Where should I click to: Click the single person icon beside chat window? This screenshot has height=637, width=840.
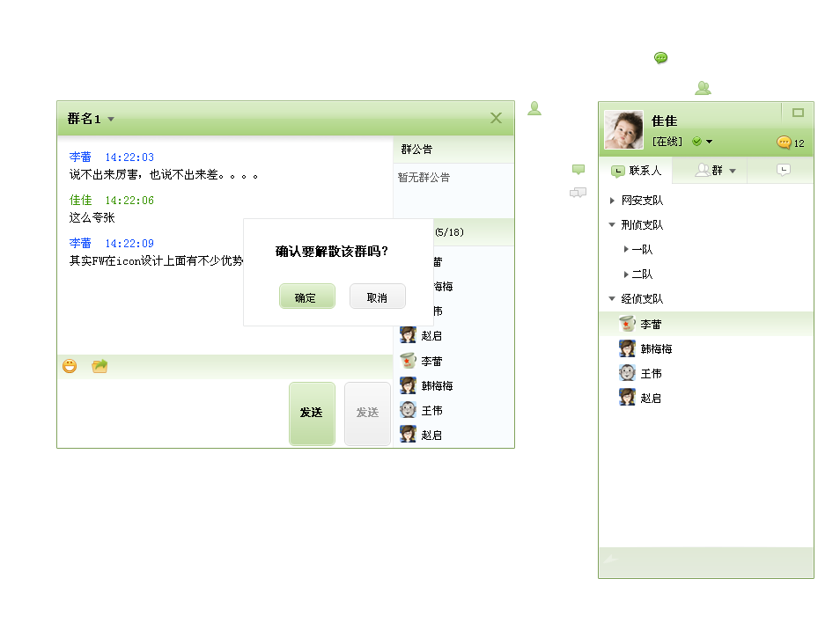point(534,109)
